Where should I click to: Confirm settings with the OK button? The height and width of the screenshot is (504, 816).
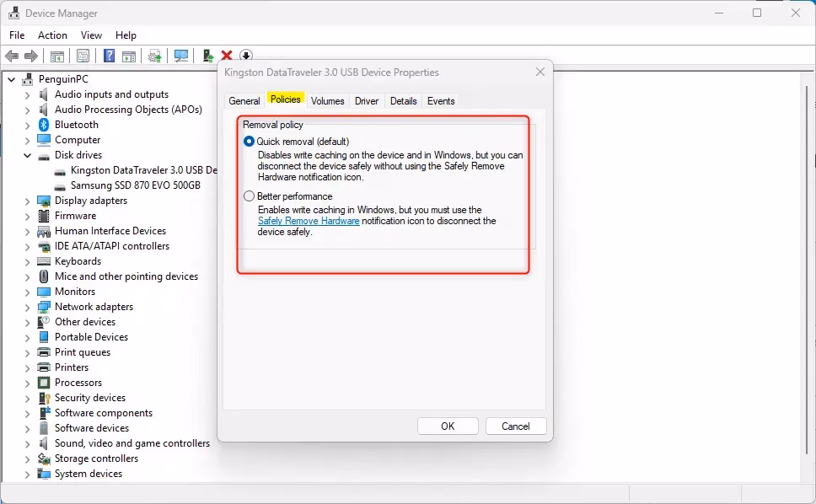tap(448, 426)
